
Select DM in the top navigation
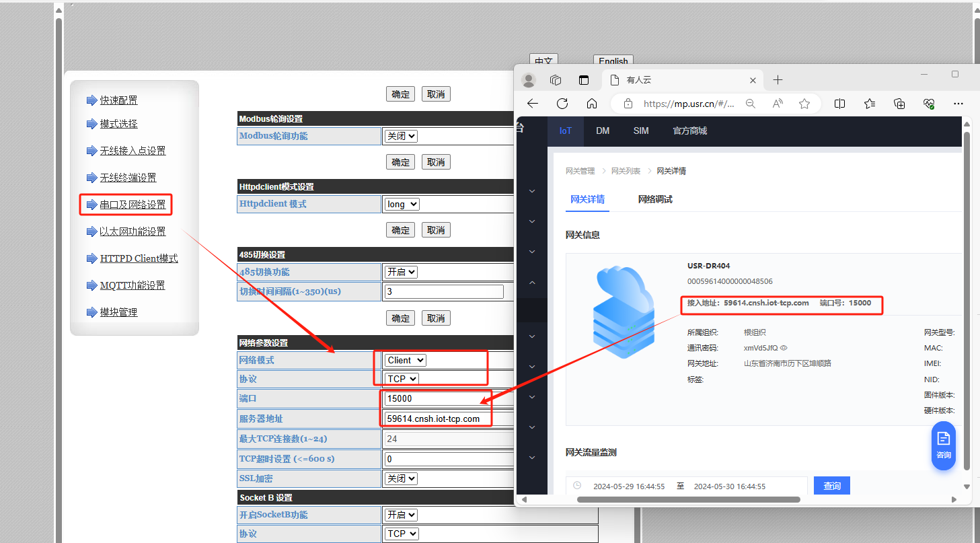pyautogui.click(x=603, y=131)
